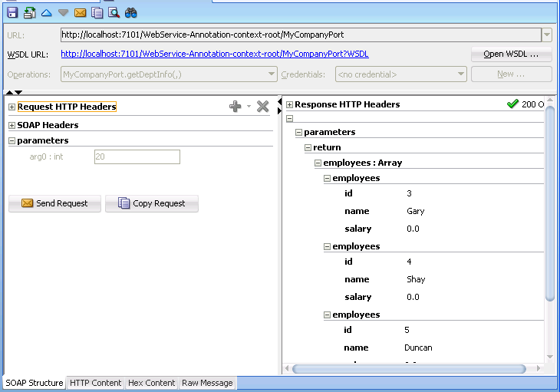
Task: Click the envelope send icon in toolbar
Action: click(80, 13)
